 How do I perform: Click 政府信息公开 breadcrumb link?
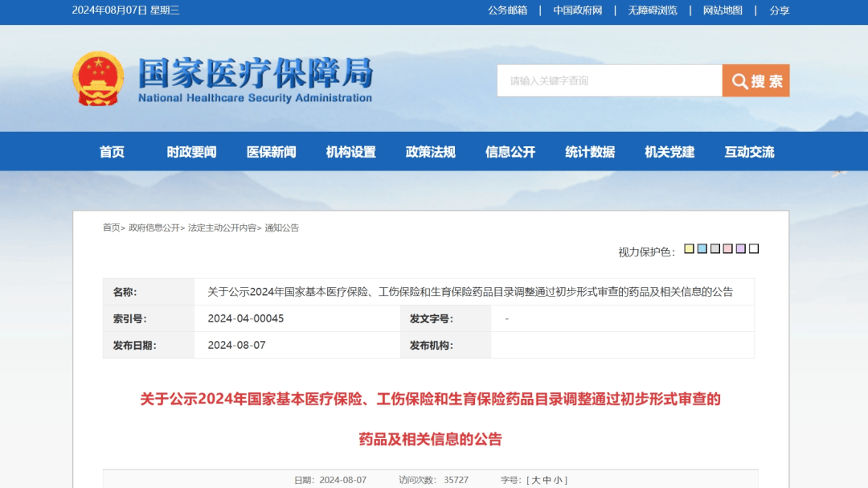pyautogui.click(x=154, y=228)
